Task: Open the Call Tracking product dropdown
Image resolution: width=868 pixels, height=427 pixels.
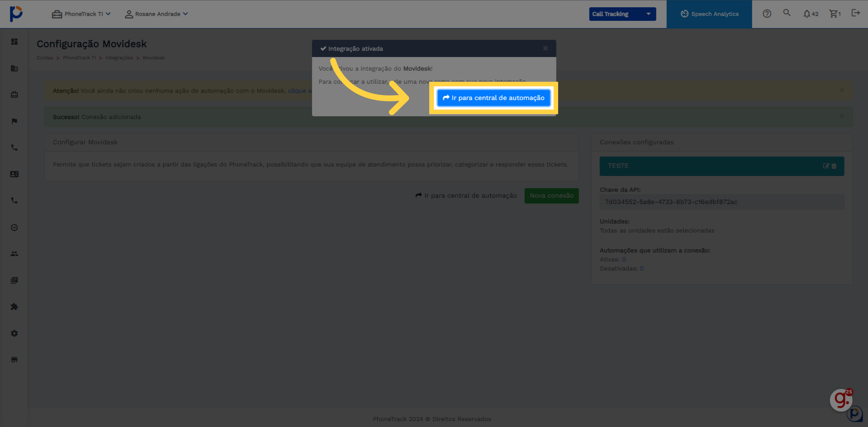Action: pos(622,14)
